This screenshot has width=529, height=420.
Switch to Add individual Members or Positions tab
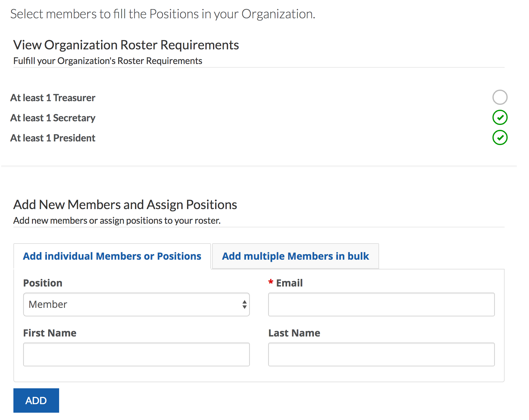[x=112, y=256]
